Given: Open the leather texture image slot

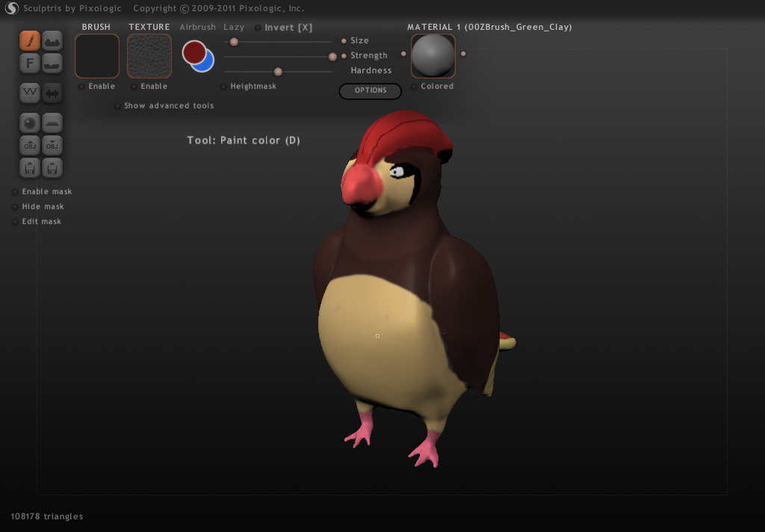Looking at the screenshot, I should pos(149,56).
